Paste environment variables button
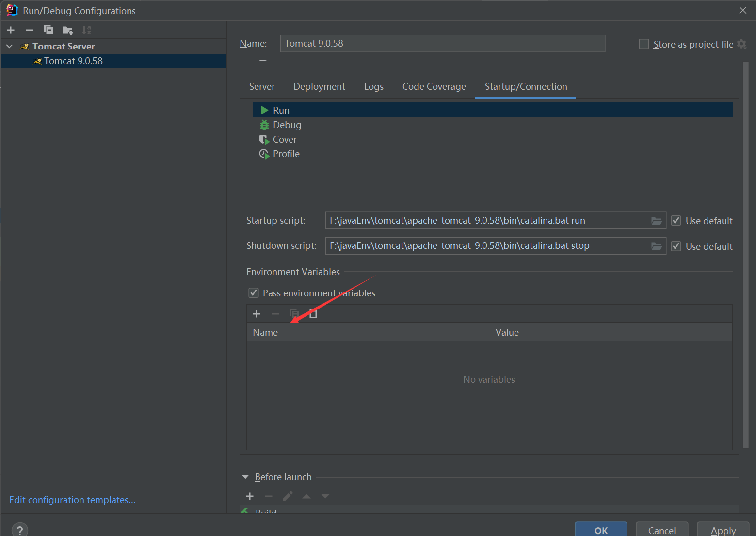756x536 pixels. (313, 314)
